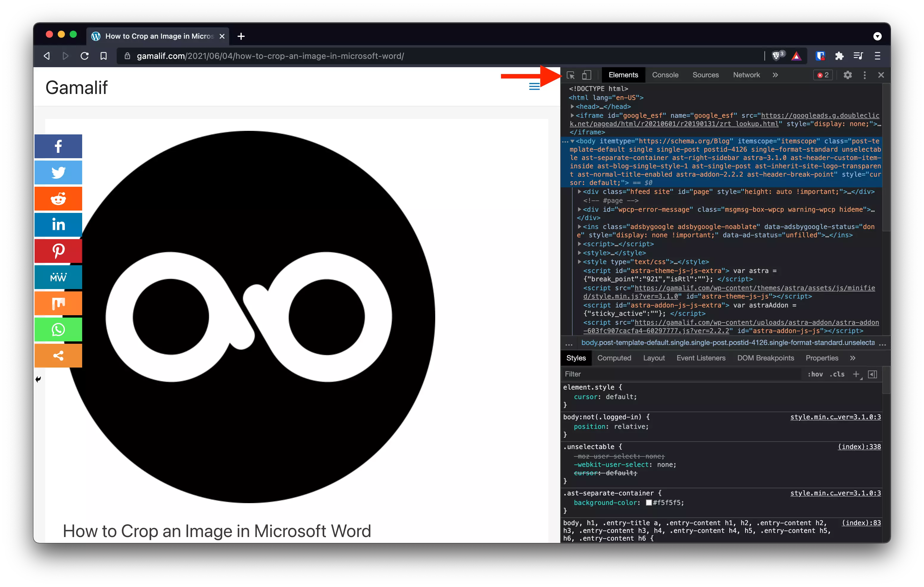Open the Computed styles tab

pos(614,358)
